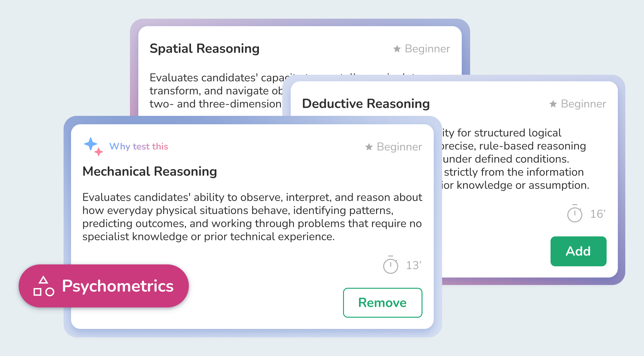The width and height of the screenshot is (644, 356).
Task: Click the 16' duration label
Action: (598, 214)
